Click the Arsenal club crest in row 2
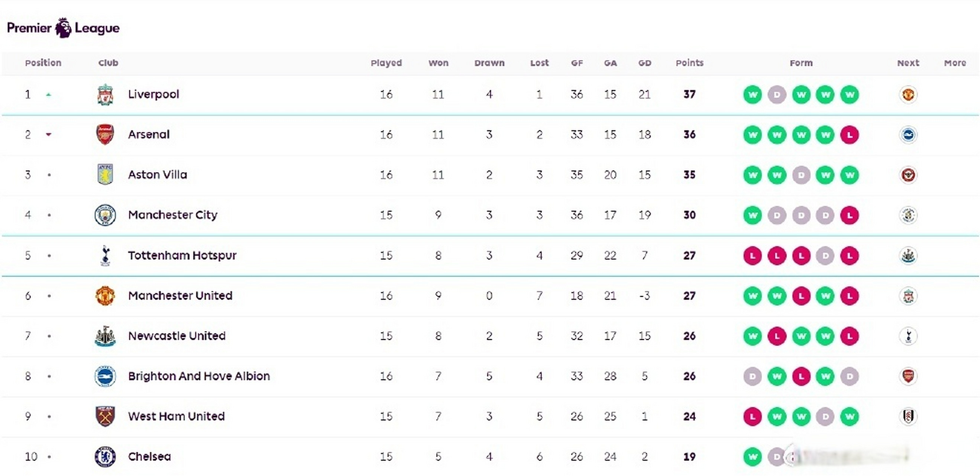This screenshot has height=476, width=980. pyautogui.click(x=105, y=134)
